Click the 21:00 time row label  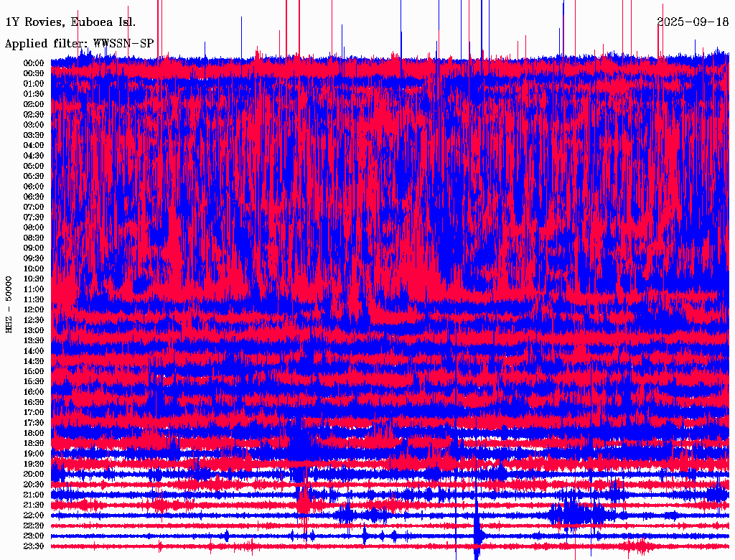[x=34, y=495]
